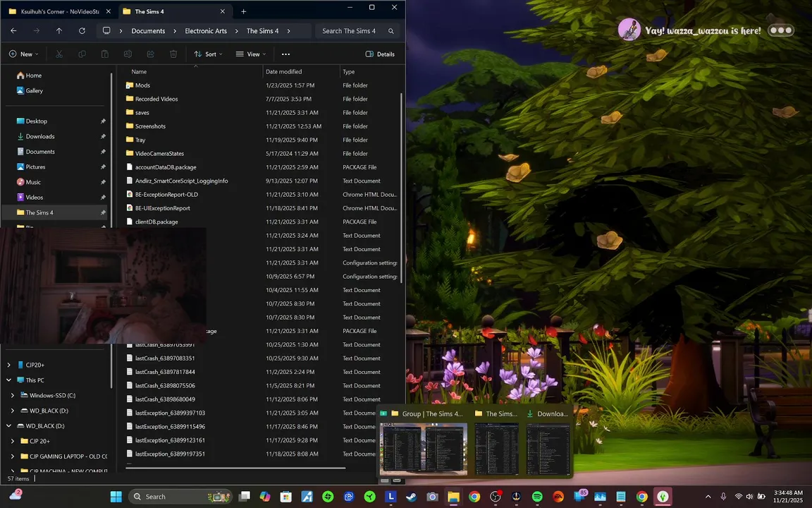Click the three-dots button on notification
Viewport: 812px width, 508px height.
tap(781, 30)
